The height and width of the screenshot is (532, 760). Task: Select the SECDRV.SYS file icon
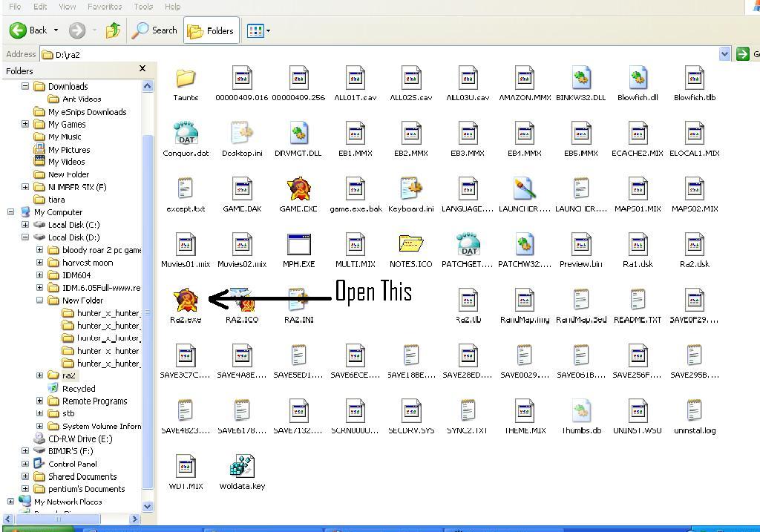tap(411, 411)
